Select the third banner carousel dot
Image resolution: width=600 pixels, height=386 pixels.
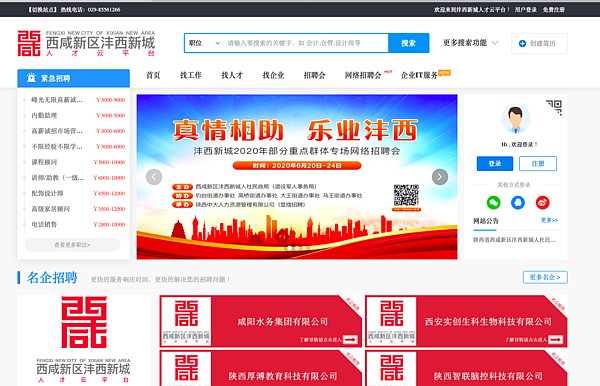(x=304, y=248)
